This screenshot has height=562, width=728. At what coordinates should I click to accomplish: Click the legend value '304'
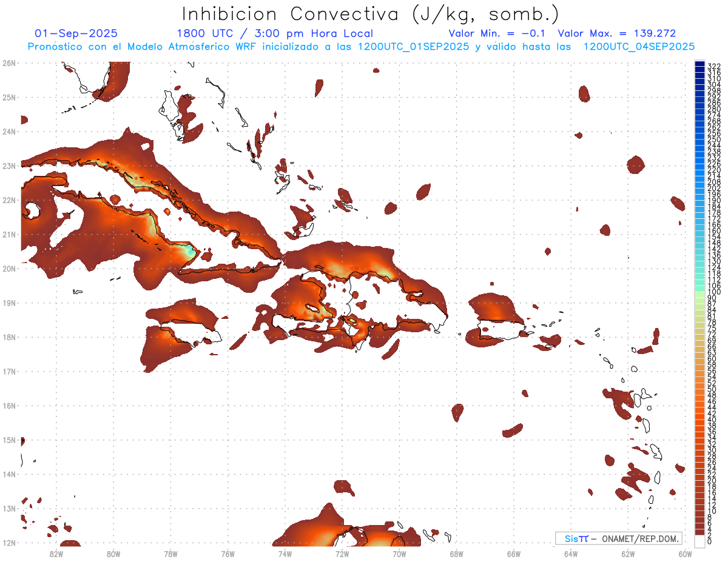click(x=714, y=84)
